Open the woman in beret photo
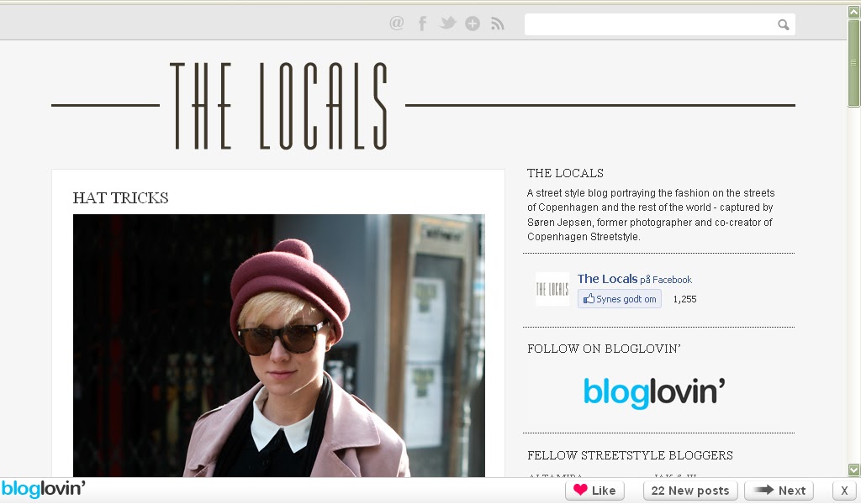This screenshot has width=861, height=504. pos(279,345)
